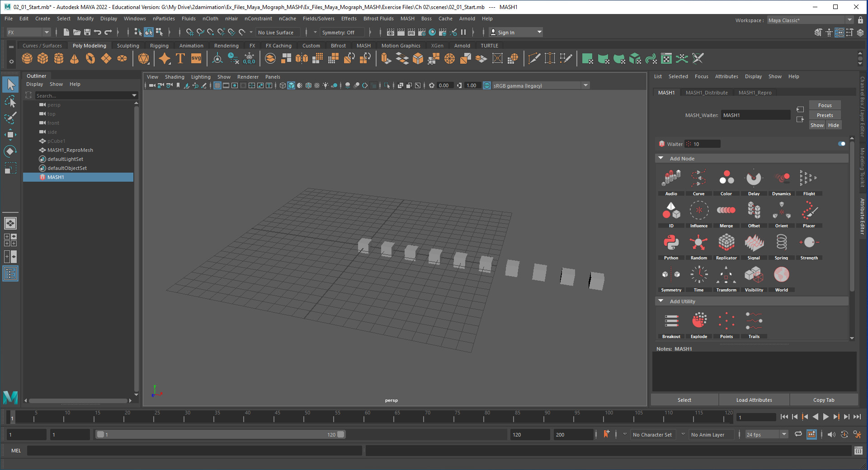Select the Python node icon
Viewport: 868px width, 470px height.
tap(671, 244)
